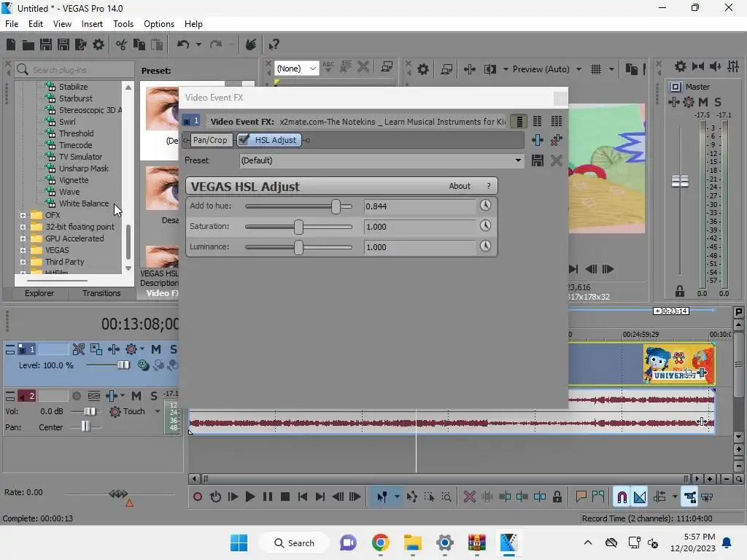Expand the VEGAS plug-in folder
Viewport: 747px width, 560px height.
23,251
